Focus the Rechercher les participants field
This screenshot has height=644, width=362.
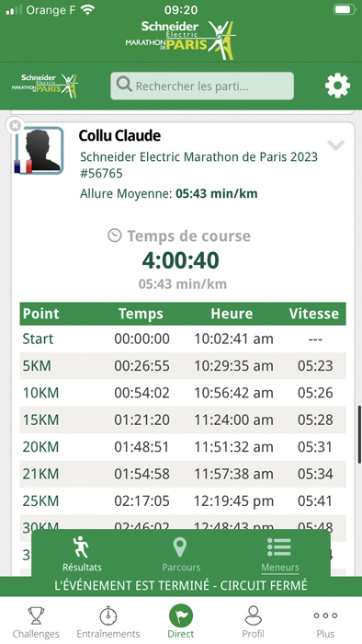pos(202,86)
